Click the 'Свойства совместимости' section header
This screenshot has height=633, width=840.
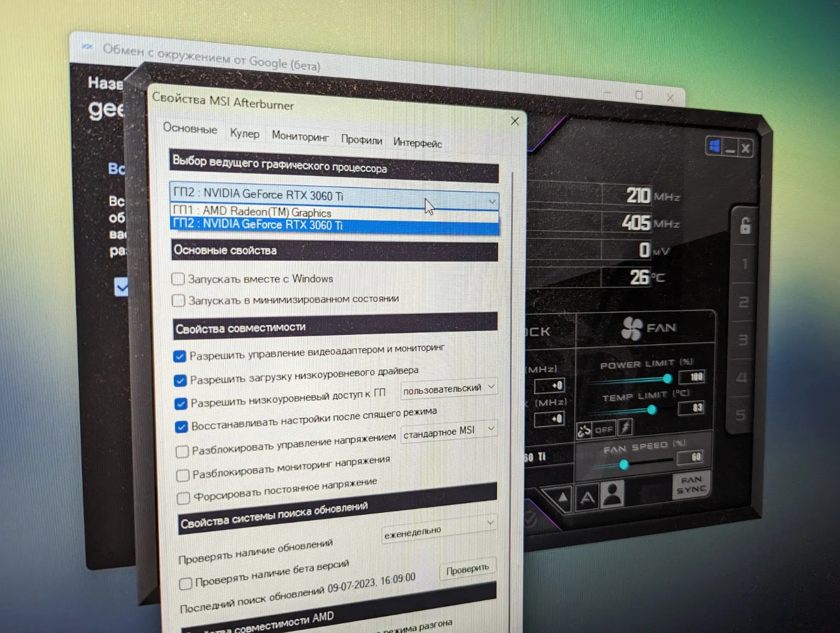click(335, 325)
